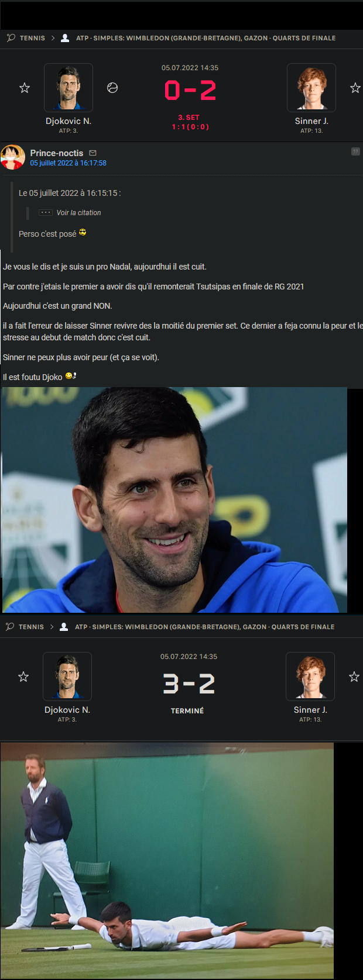Screen dimensions: 363x980
Task: Open the lower ATP - SIMPLES: WIMBLEDON breadcrumb
Action: pyautogui.click(x=205, y=627)
